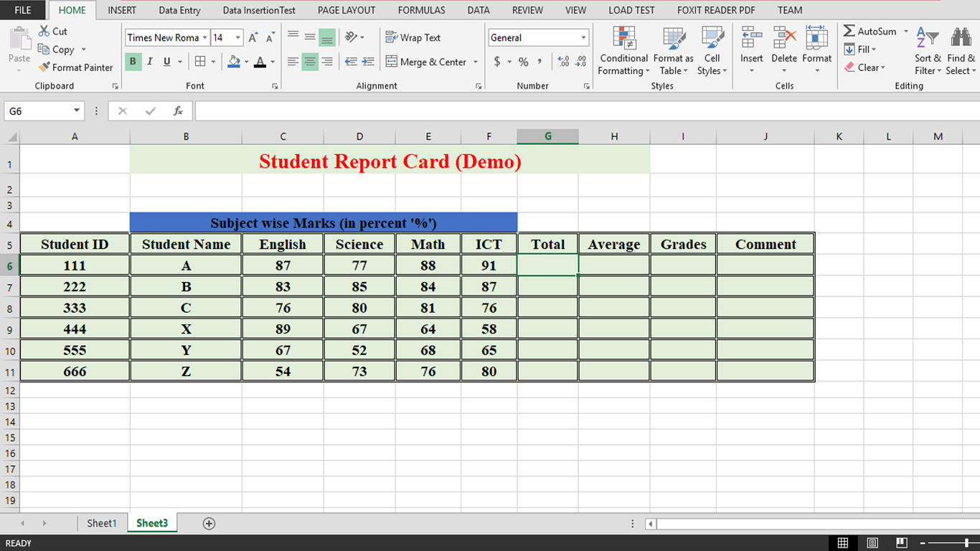
Task: Open the font size dropdown
Action: point(236,37)
